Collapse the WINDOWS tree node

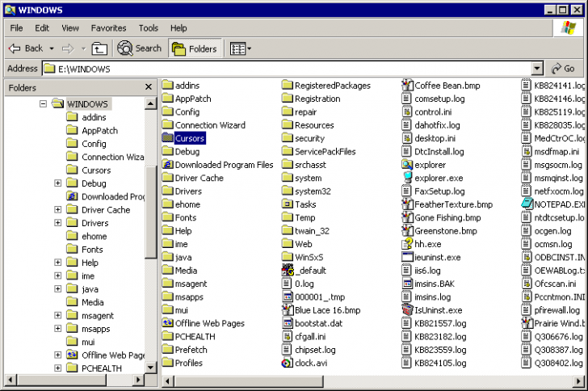[43, 104]
